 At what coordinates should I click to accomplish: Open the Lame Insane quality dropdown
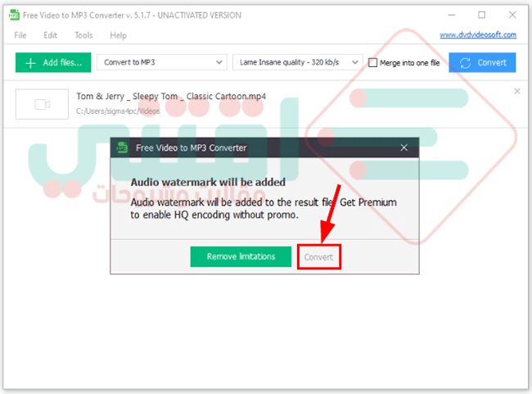[298, 62]
